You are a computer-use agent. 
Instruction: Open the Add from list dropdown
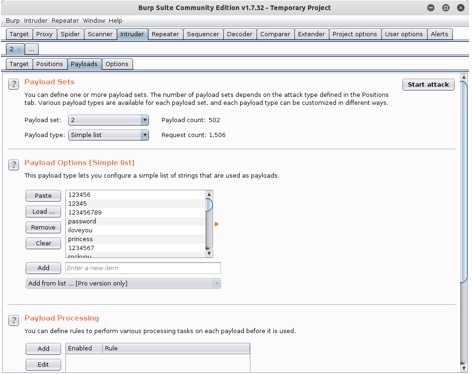coord(123,283)
